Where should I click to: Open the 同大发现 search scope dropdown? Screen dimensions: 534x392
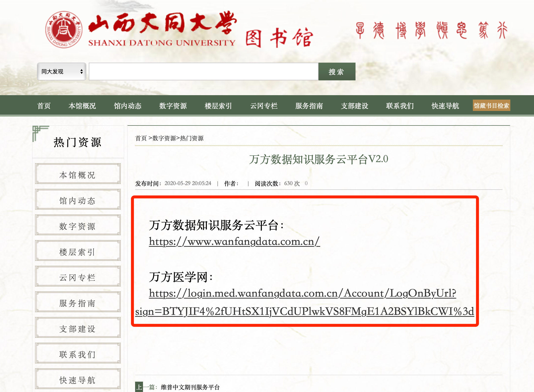(62, 71)
